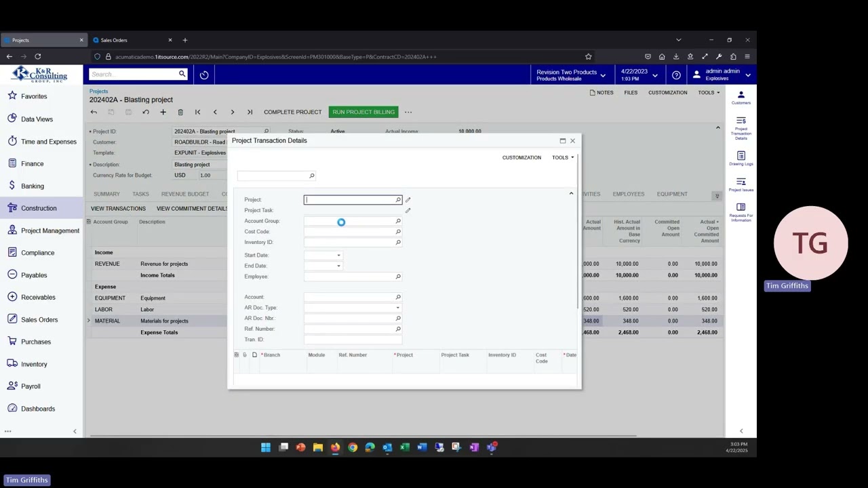Open the Revision Two Products company dropdown
This screenshot has width=868, height=488.
(x=570, y=75)
